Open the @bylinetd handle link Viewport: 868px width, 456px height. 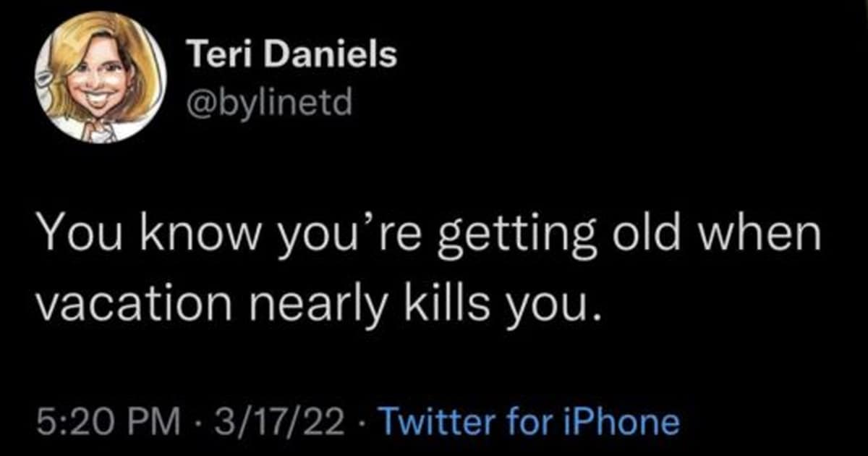[x=268, y=105]
